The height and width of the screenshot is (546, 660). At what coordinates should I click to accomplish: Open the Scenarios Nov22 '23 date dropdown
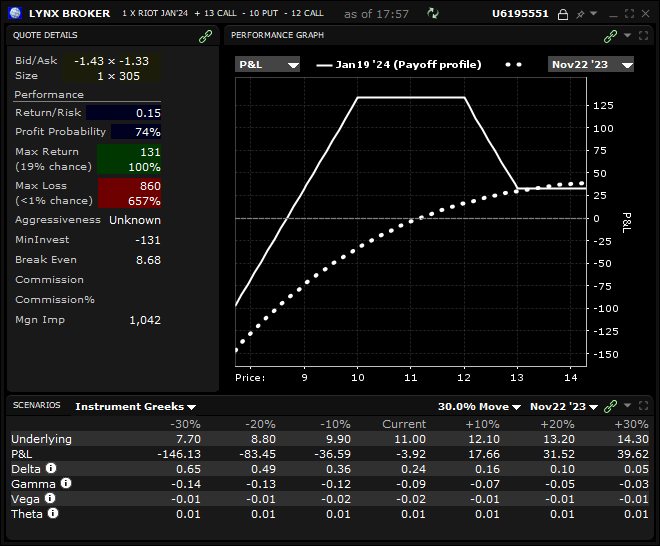coord(563,407)
